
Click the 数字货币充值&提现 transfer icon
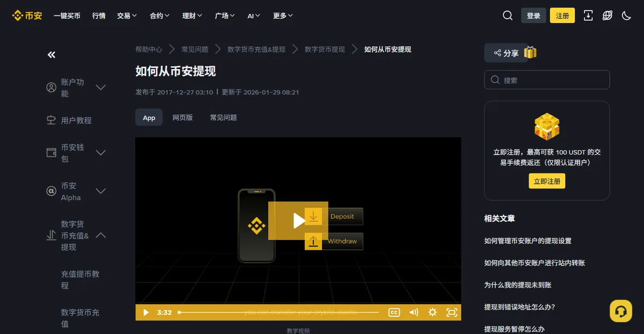click(x=52, y=235)
